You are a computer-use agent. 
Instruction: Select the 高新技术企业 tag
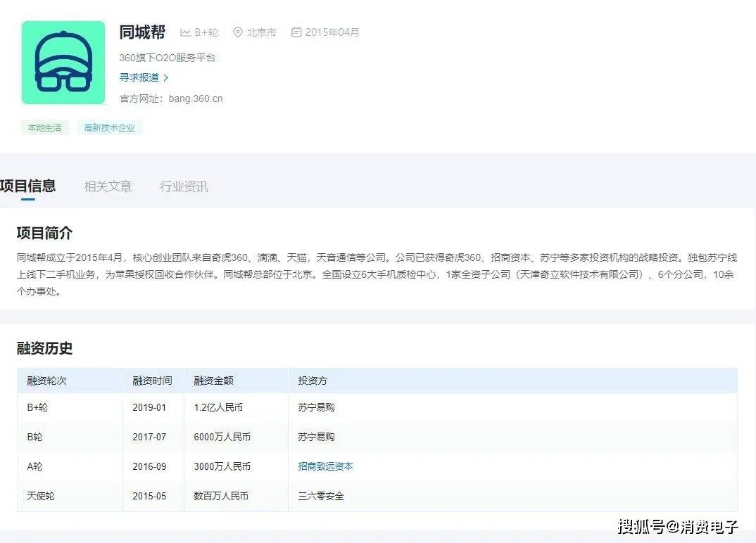(x=109, y=128)
